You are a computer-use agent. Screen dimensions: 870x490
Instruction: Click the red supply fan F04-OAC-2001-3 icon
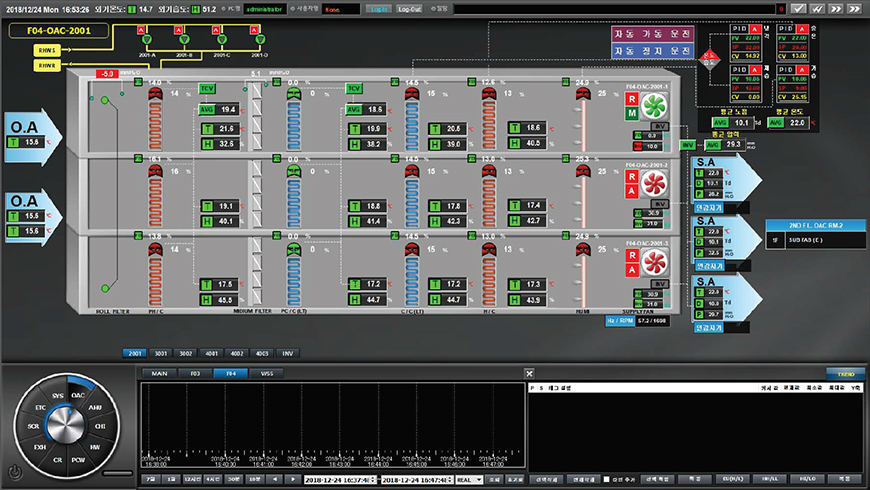[655, 263]
